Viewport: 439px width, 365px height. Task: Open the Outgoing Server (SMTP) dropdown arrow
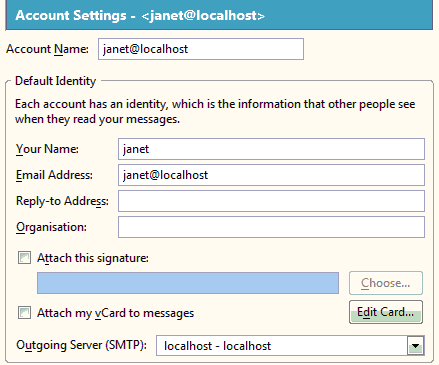(x=415, y=346)
